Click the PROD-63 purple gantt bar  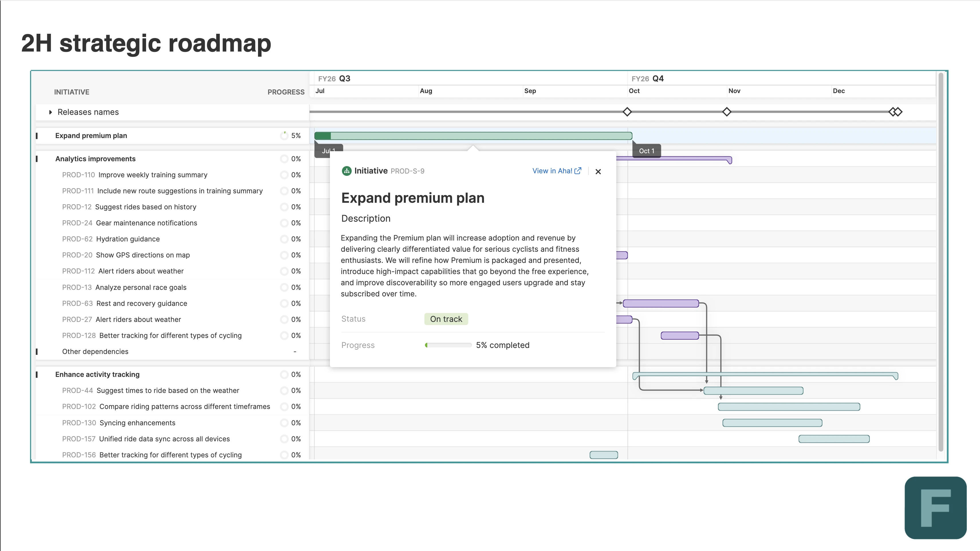click(x=660, y=304)
